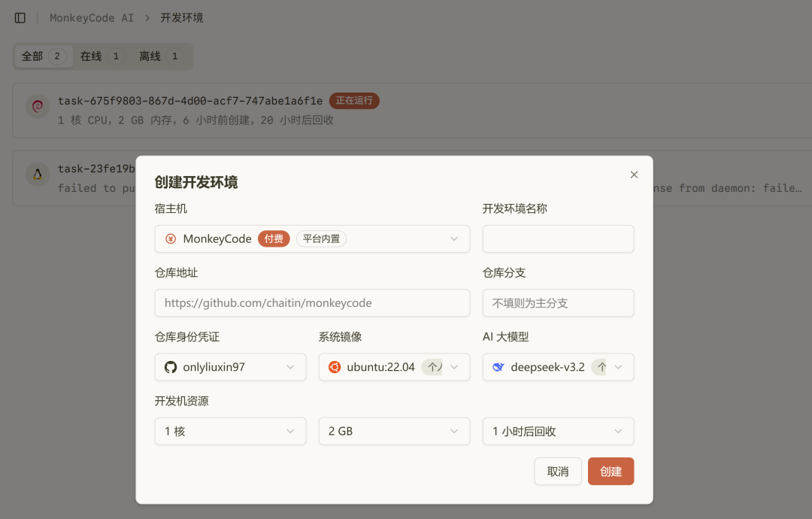The width and height of the screenshot is (812, 519).
Task: Click the task-23fe19b environment row title
Action: coord(96,168)
